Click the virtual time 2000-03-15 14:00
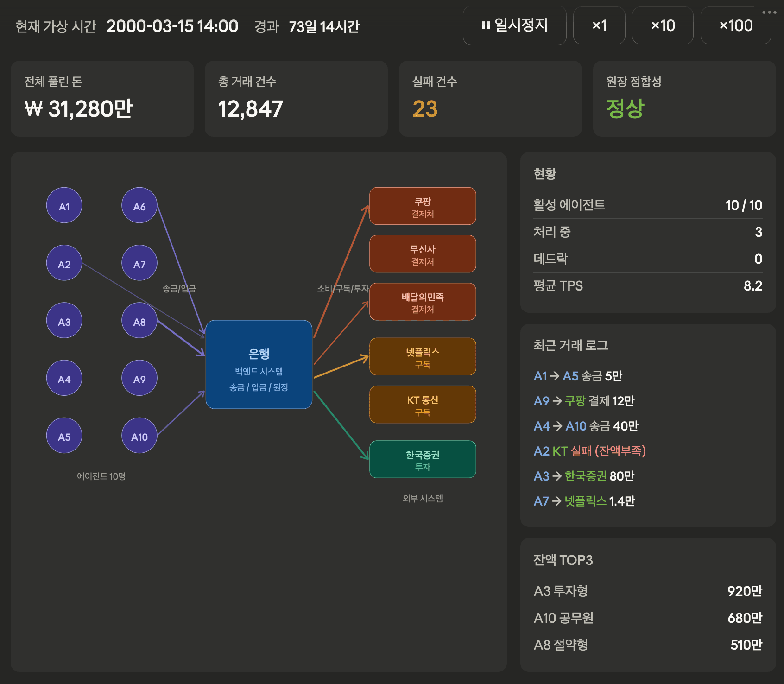 coord(172,26)
